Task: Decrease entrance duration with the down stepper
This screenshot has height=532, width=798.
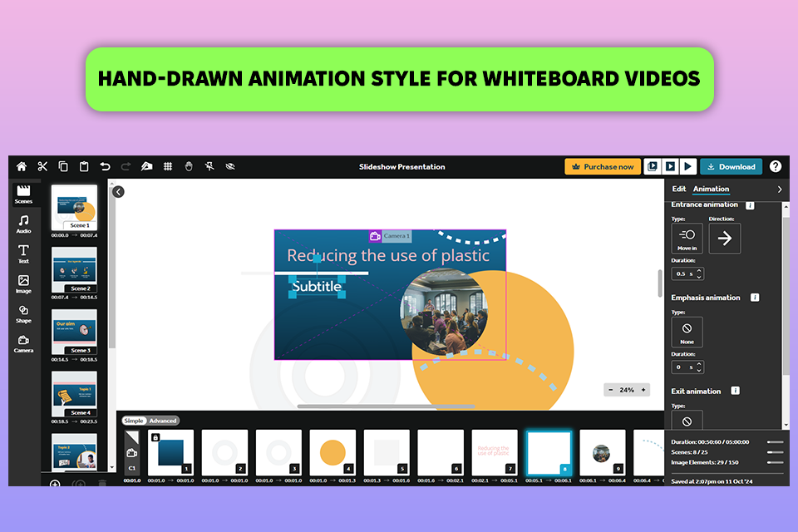Action: 699,277
